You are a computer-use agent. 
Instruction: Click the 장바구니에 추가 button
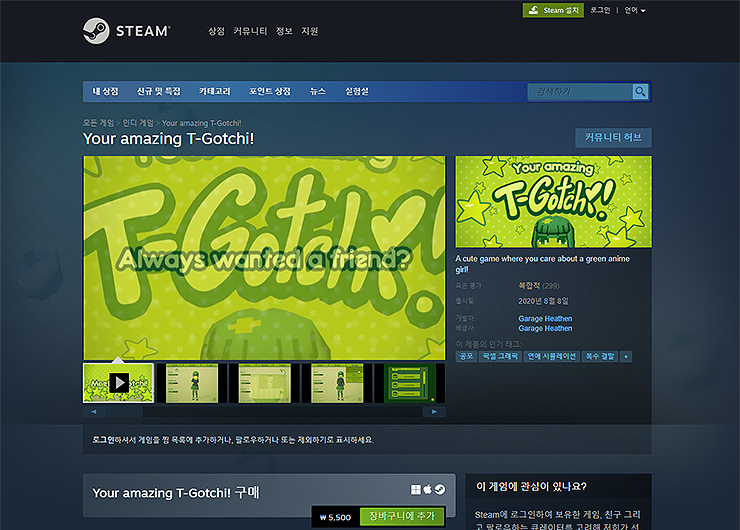point(402,516)
